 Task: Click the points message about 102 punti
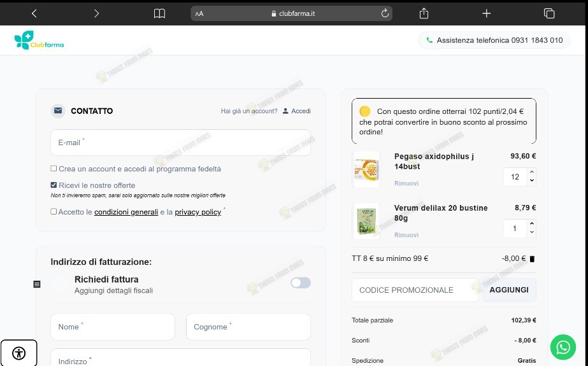click(x=444, y=121)
